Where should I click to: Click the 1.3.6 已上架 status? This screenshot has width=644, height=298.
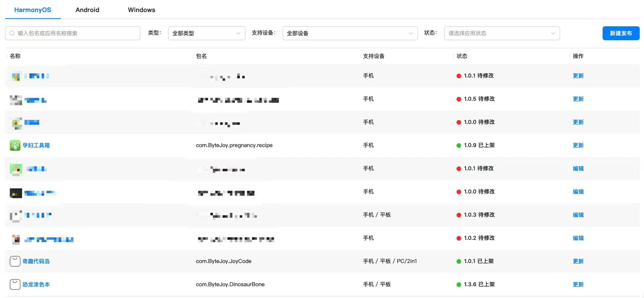[x=476, y=284]
